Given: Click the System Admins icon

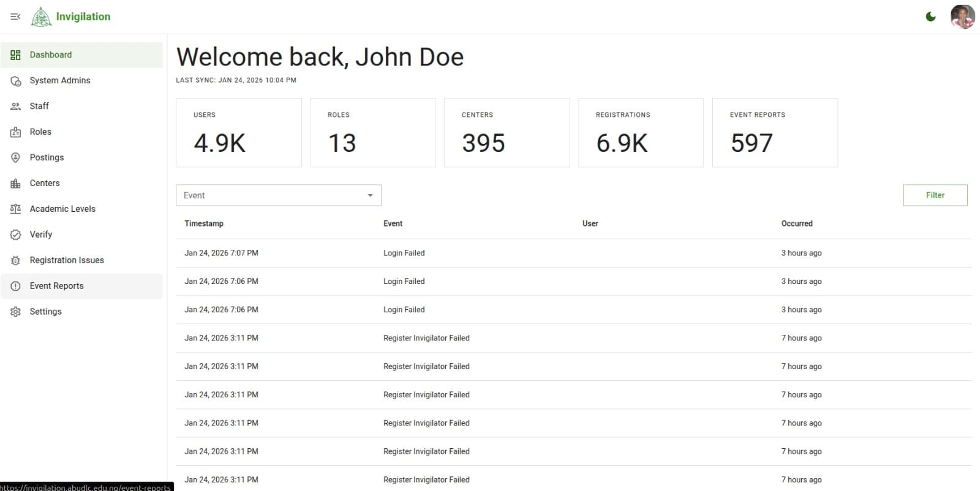Looking at the screenshot, I should [16, 81].
